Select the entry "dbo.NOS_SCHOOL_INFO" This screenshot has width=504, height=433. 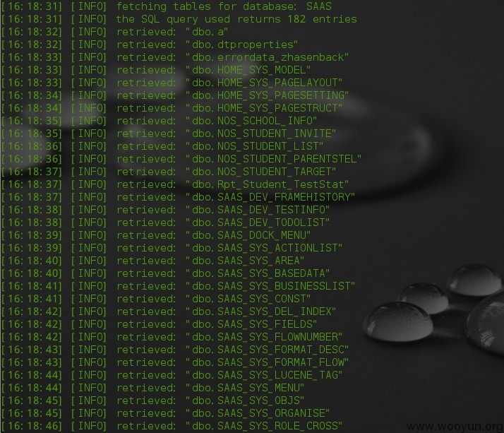(251, 121)
